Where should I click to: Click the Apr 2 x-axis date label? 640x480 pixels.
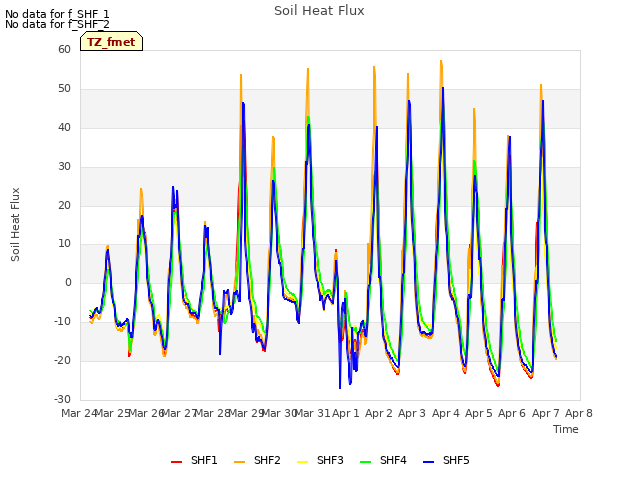point(379,413)
